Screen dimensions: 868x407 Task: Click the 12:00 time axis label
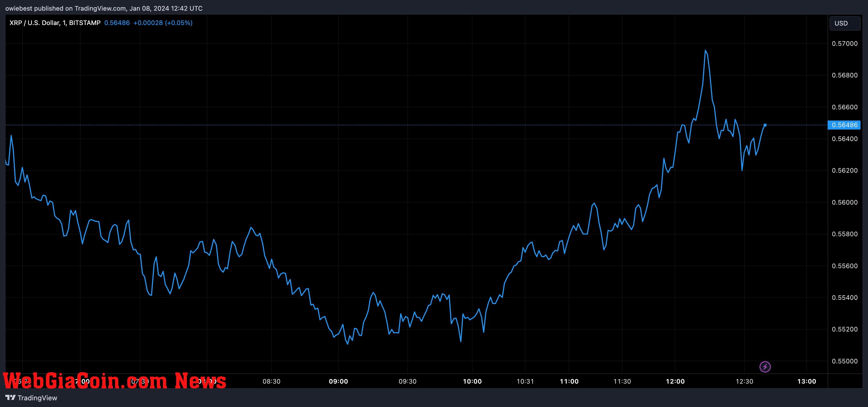(675, 381)
